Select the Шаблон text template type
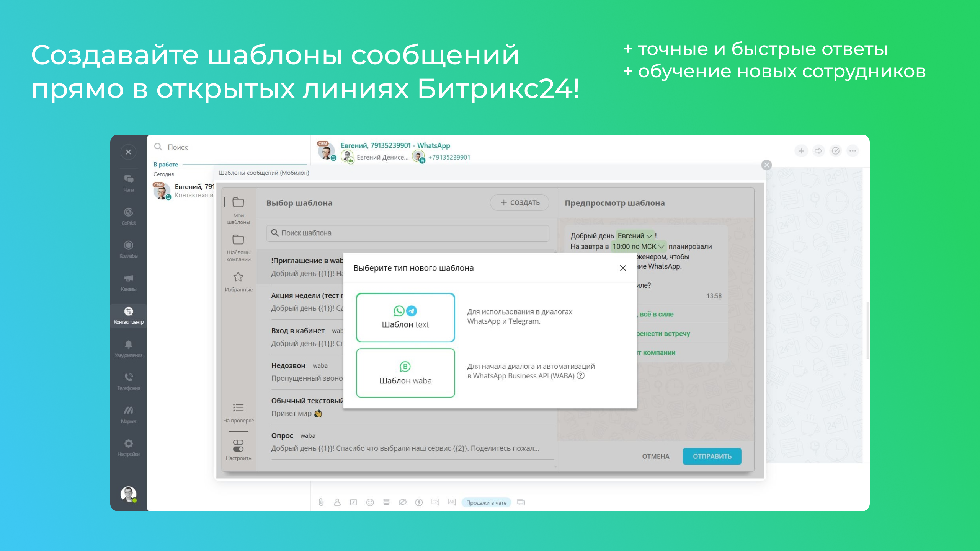980x551 pixels. pos(405,317)
